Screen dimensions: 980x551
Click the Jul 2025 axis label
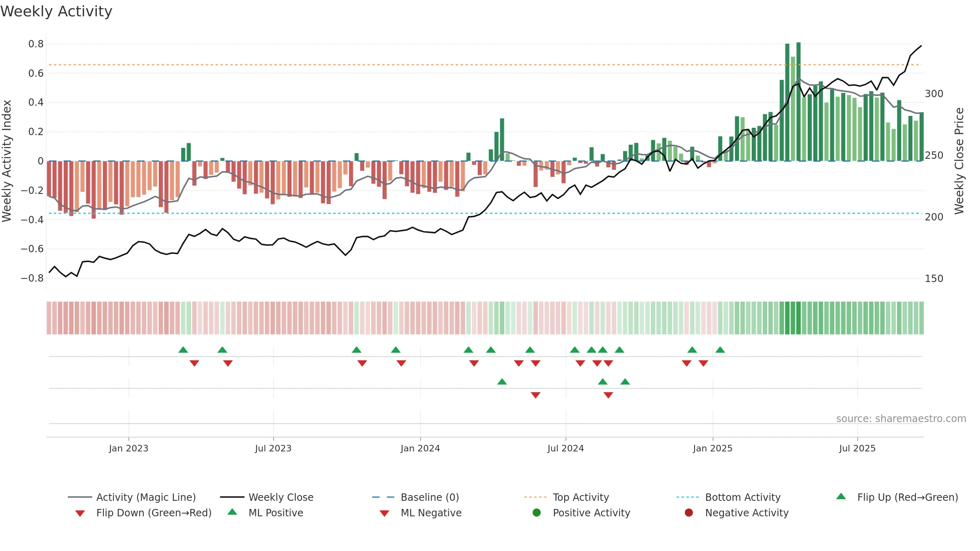pyautogui.click(x=857, y=448)
